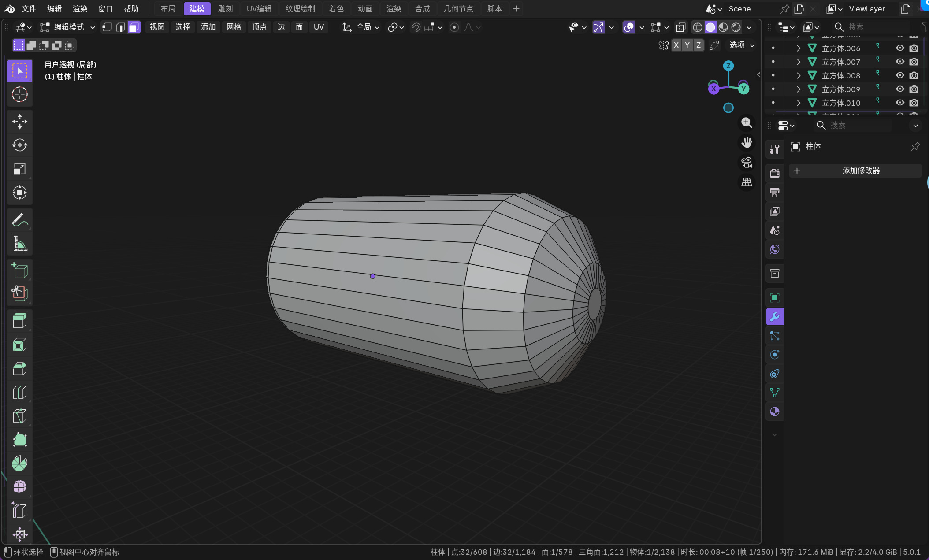Choose the Bevel tool
The height and width of the screenshot is (560, 929).
pos(19,368)
